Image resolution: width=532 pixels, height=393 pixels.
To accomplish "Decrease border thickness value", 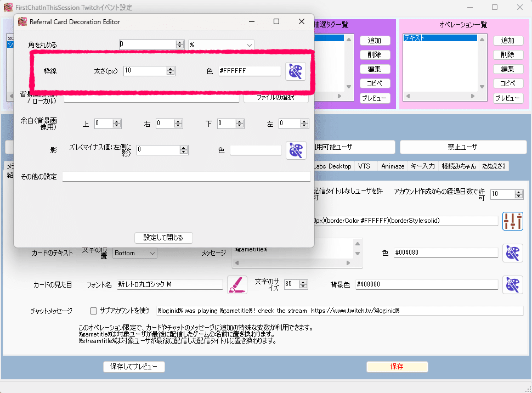I will 171,73.
